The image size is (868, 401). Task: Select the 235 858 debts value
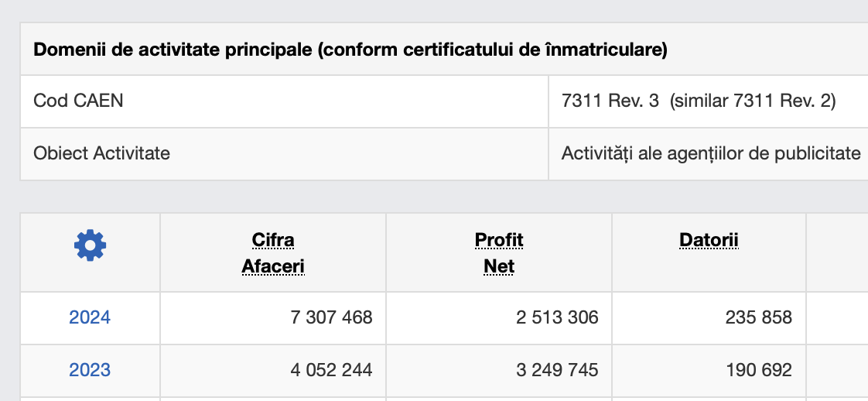coord(758,317)
